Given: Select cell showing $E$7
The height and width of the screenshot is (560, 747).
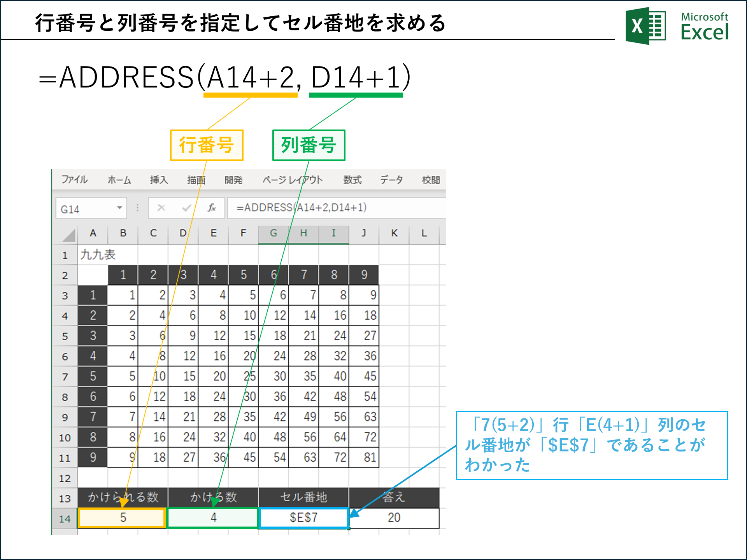Looking at the screenshot, I should tap(303, 518).
